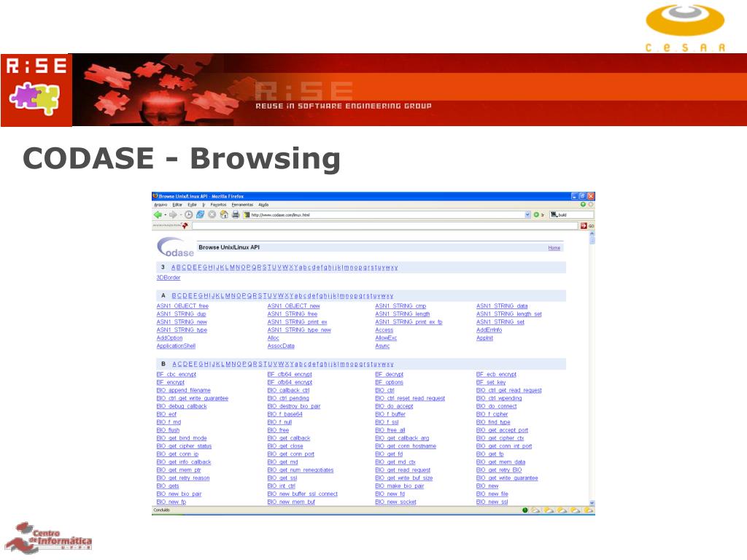
Task: Open the AppInit link
Action: [484, 338]
